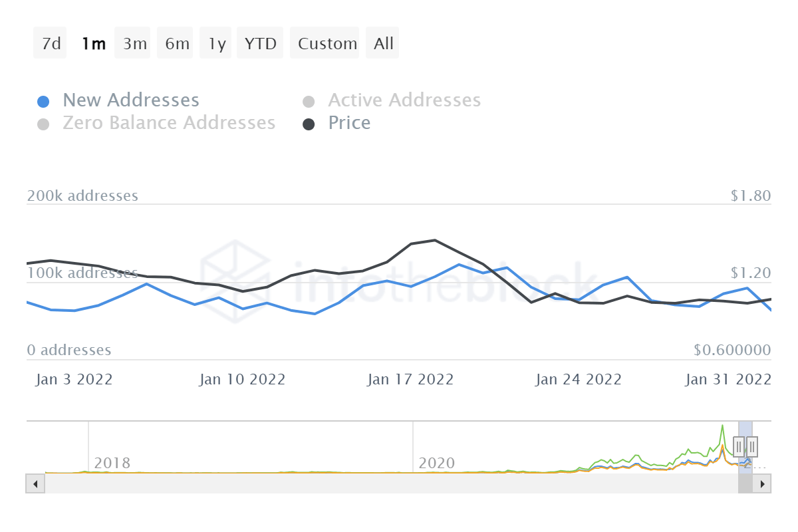Choose the 1y time range

coord(217,44)
